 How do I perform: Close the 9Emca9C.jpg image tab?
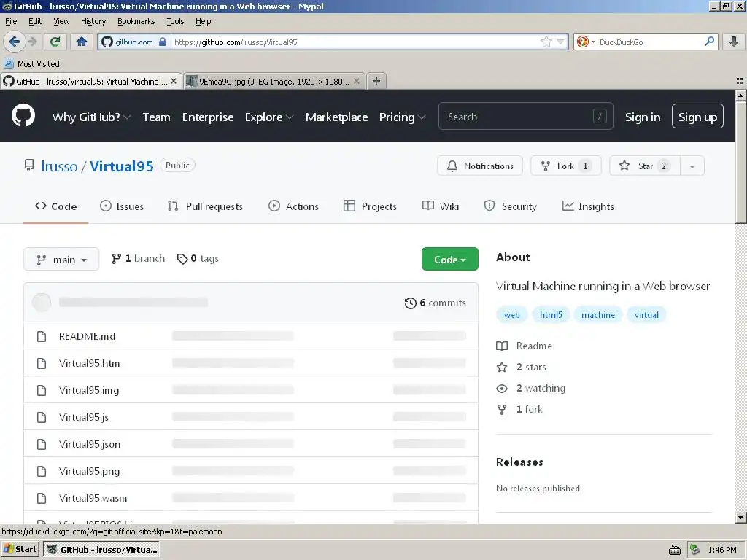click(x=356, y=81)
